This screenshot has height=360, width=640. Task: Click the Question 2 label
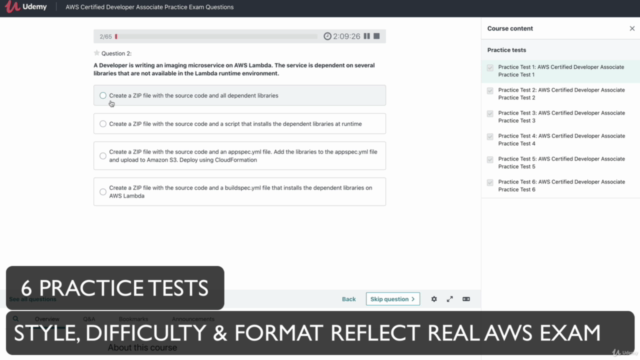[x=116, y=53]
